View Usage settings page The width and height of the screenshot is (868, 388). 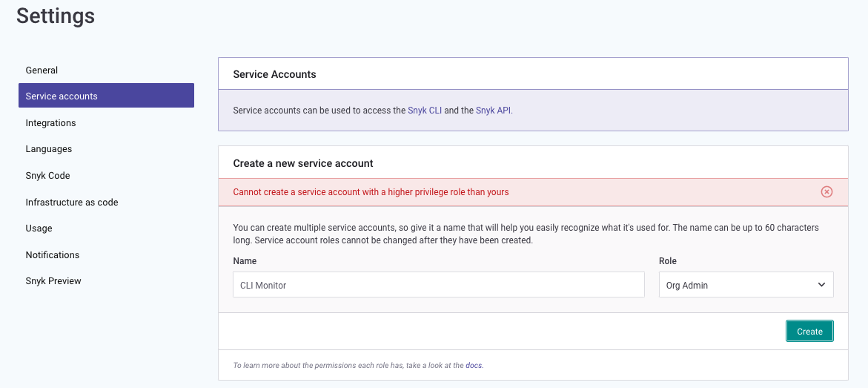[39, 228]
